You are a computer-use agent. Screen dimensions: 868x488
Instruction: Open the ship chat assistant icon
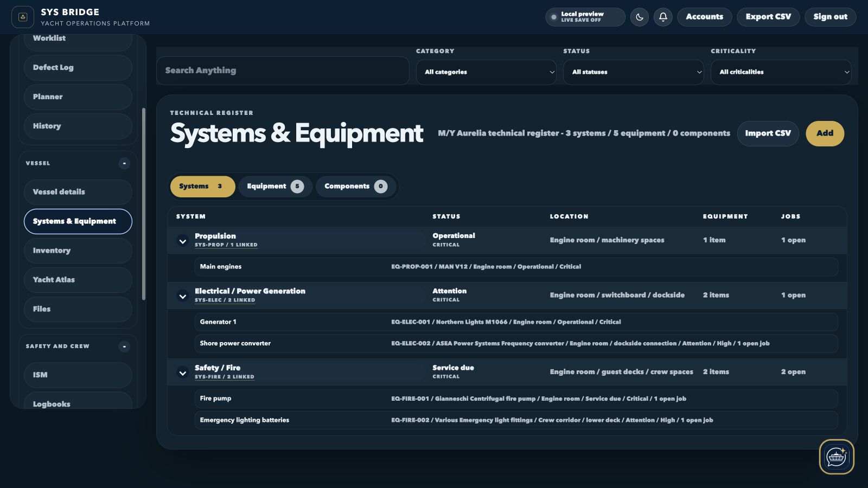[x=837, y=457]
